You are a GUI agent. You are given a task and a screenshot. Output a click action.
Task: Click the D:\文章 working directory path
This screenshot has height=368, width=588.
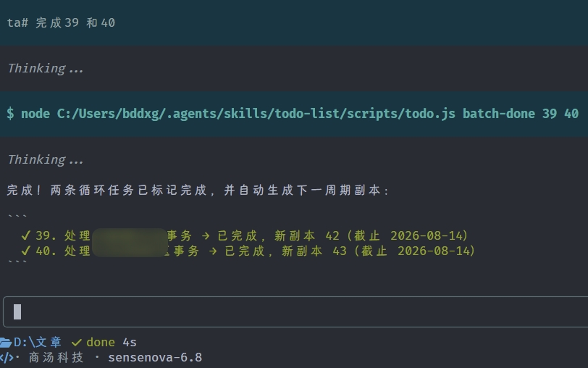click(38, 342)
